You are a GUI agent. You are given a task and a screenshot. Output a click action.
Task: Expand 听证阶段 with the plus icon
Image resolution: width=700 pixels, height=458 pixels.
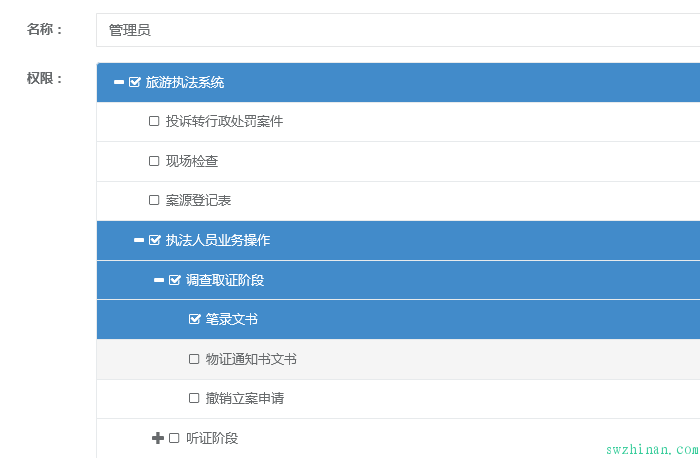[x=158, y=438]
